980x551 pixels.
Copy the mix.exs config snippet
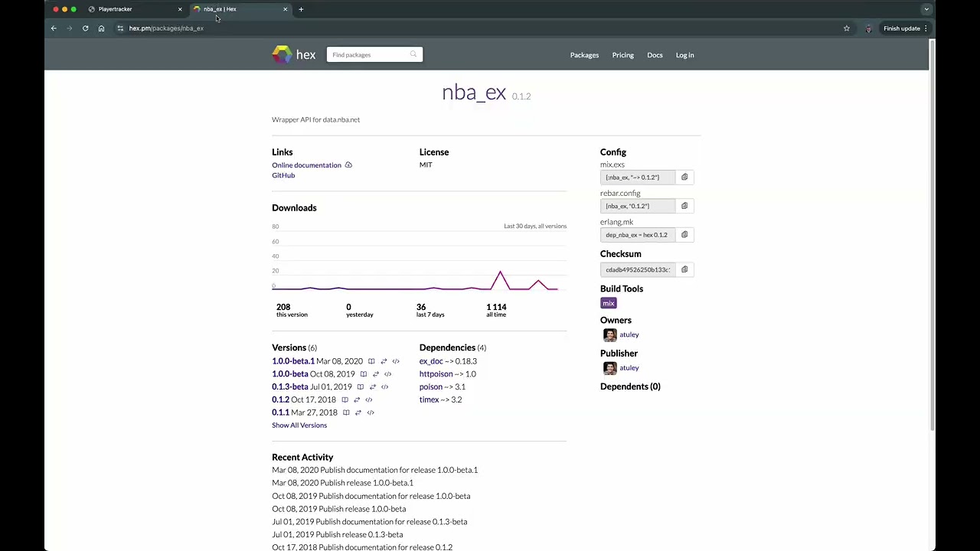pos(684,178)
